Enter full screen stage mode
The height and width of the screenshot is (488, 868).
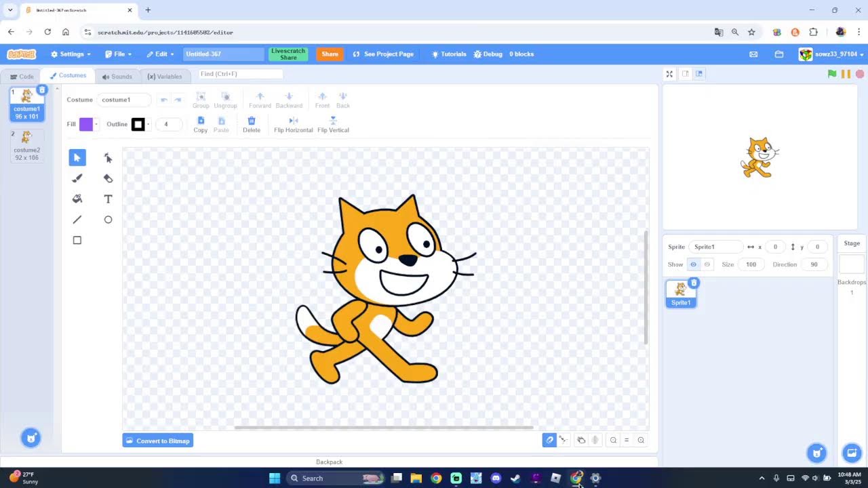tap(669, 74)
